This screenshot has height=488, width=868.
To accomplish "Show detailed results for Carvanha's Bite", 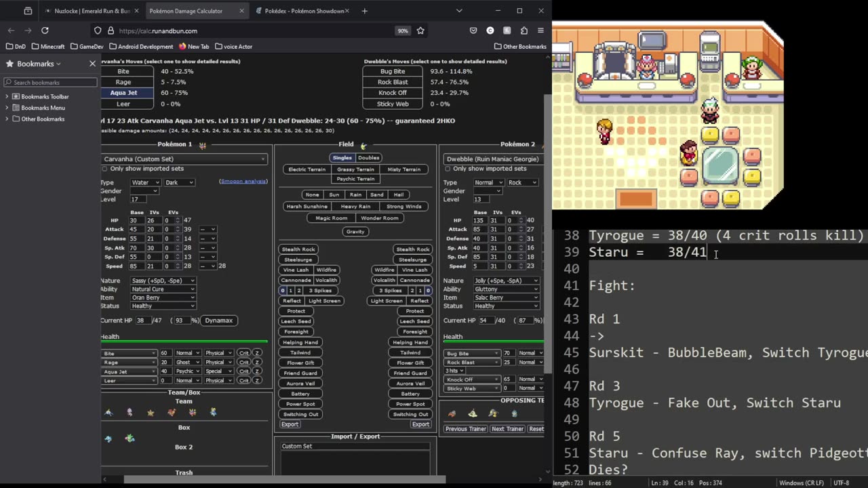I will point(123,71).
